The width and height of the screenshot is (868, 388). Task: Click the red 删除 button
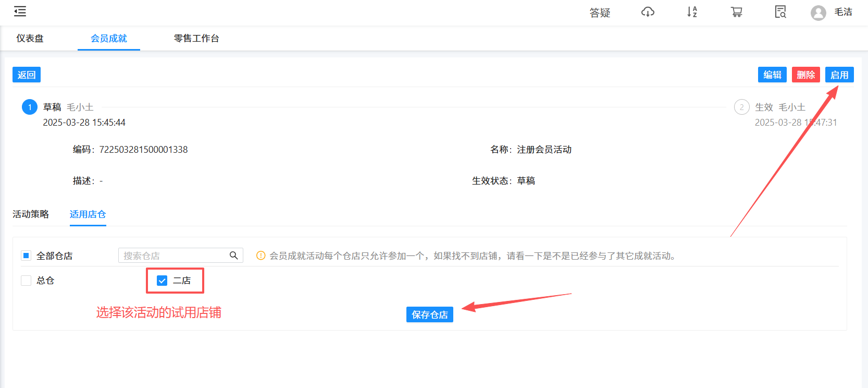[x=805, y=75]
